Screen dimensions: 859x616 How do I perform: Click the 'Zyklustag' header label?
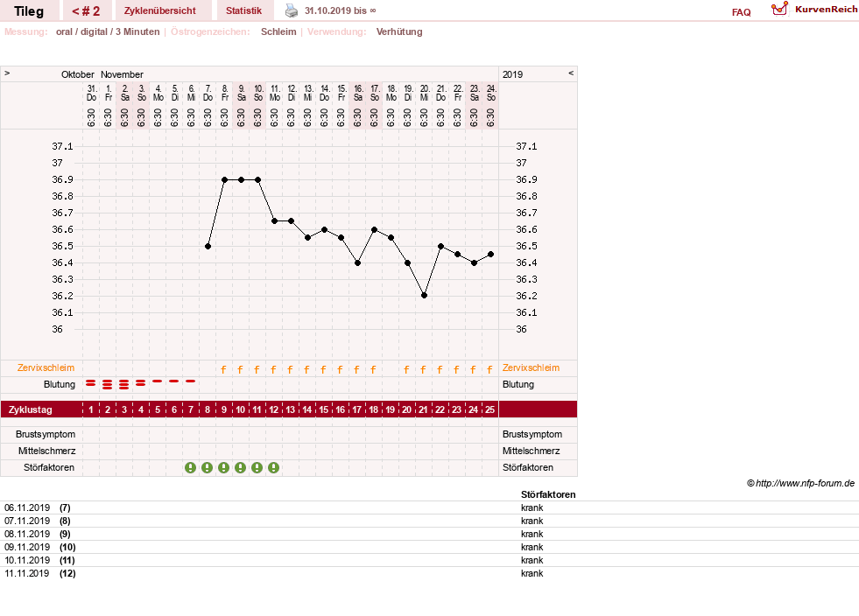[x=30, y=409]
